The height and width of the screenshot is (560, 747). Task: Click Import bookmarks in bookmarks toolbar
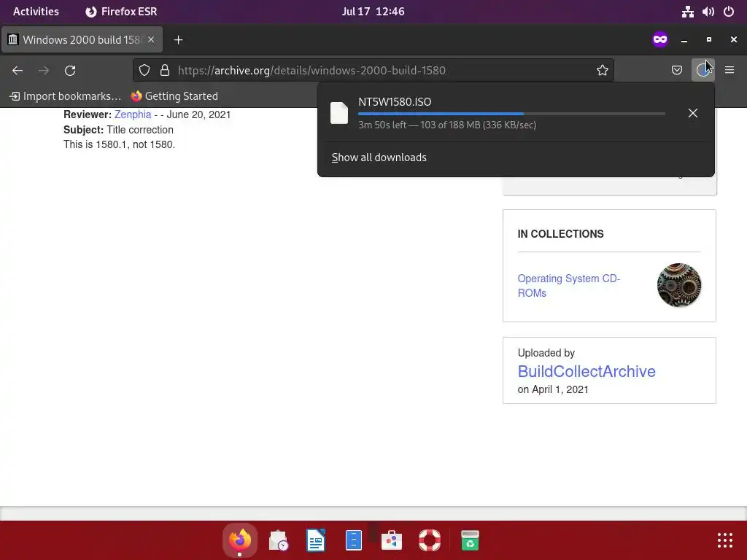tap(66, 96)
